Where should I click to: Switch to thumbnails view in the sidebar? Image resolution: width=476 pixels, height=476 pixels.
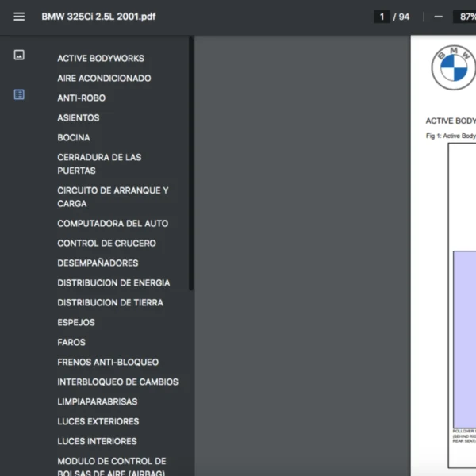click(19, 55)
